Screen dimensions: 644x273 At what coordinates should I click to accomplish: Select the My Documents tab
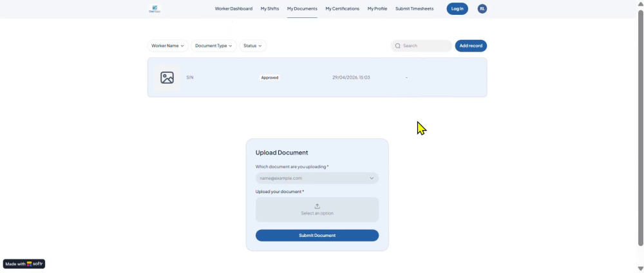[x=302, y=8]
